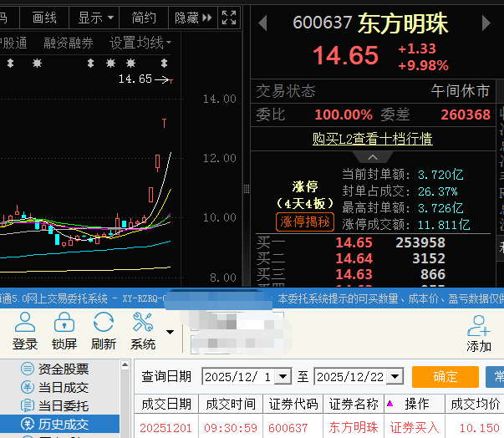Click the 委差 260368 value

click(x=466, y=115)
